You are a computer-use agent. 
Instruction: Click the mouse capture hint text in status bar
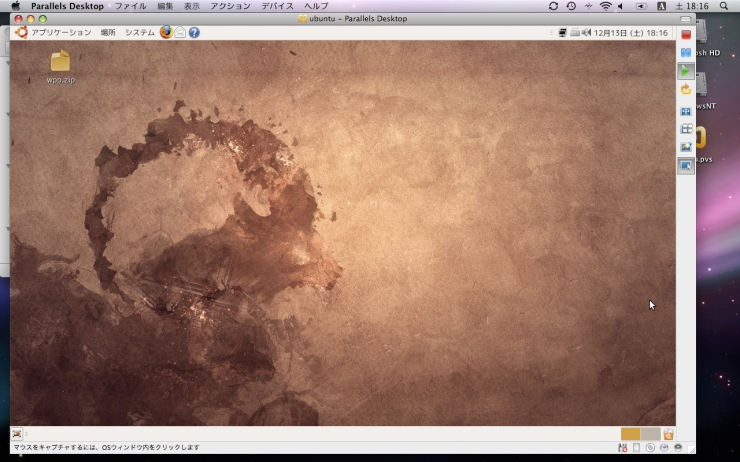pyautogui.click(x=106, y=447)
